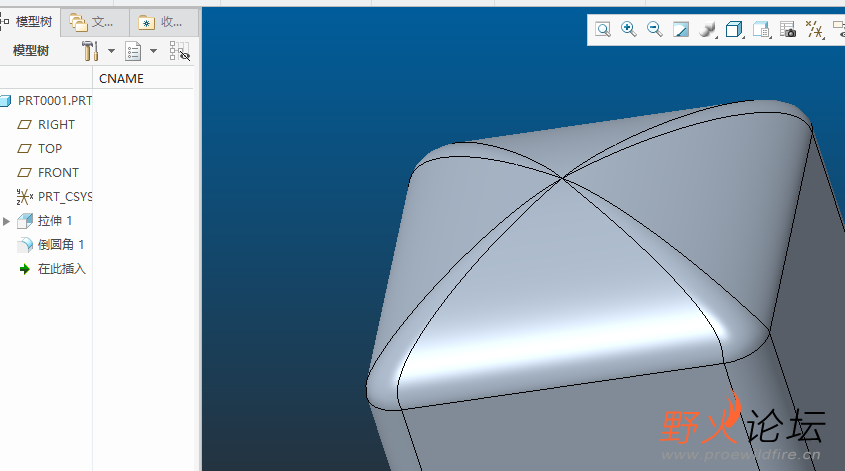Screen dimensions: 845x471
Task: Select the FRONT datum plane
Action: [x=58, y=172]
